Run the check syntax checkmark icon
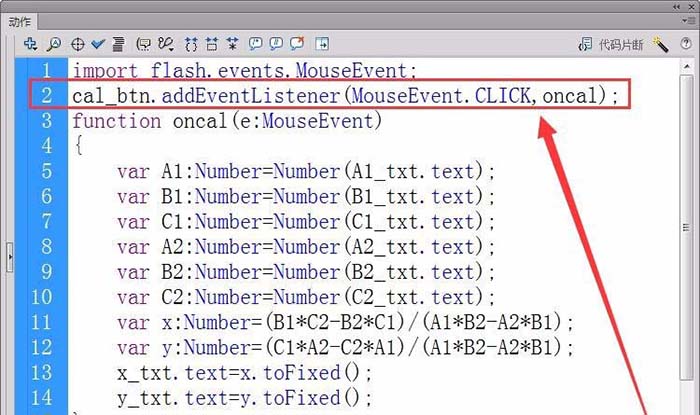This screenshot has height=415, width=700. pyautogui.click(x=98, y=44)
